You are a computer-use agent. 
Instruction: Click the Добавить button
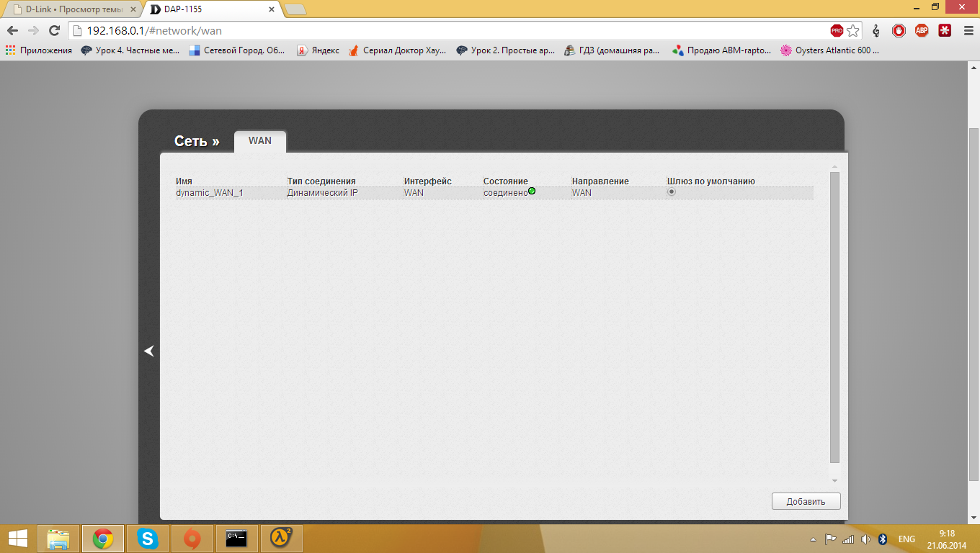[806, 501]
